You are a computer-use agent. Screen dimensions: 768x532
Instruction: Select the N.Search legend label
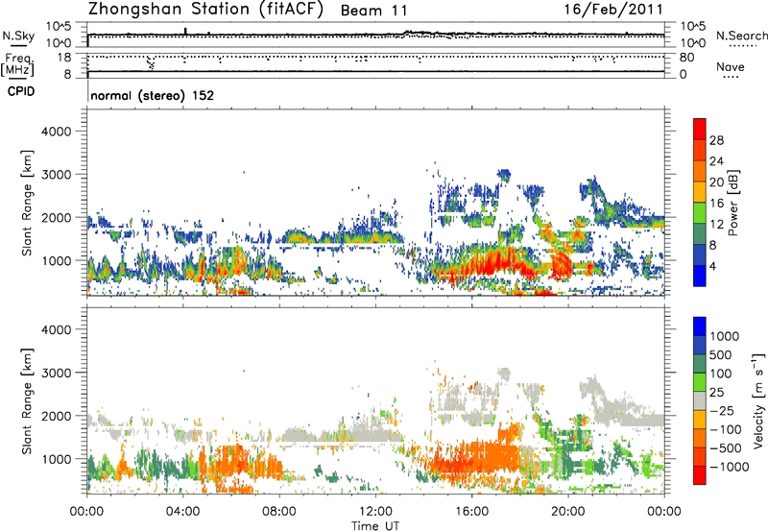click(x=741, y=36)
